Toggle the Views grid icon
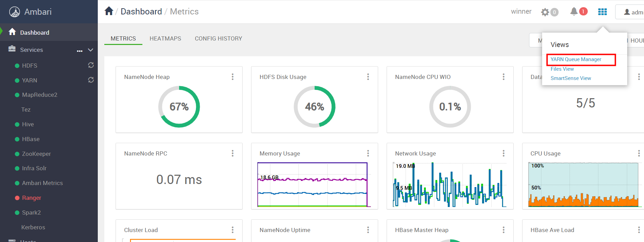Viewport: 644px width, 242px height. (602, 12)
